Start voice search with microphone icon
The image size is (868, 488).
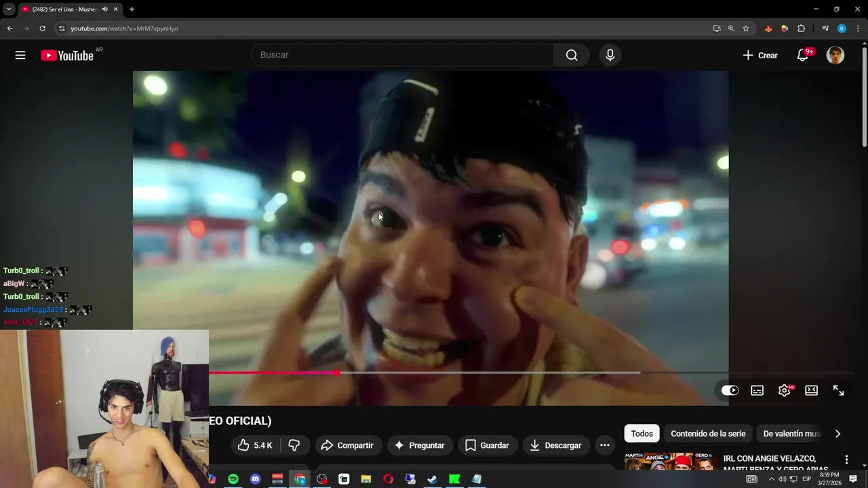[610, 55]
